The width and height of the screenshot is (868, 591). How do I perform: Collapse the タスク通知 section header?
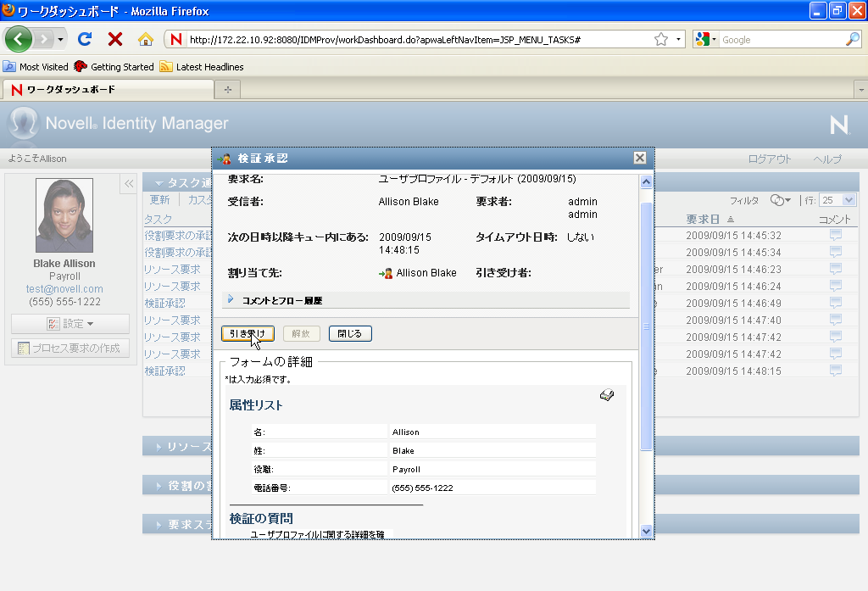(159, 183)
